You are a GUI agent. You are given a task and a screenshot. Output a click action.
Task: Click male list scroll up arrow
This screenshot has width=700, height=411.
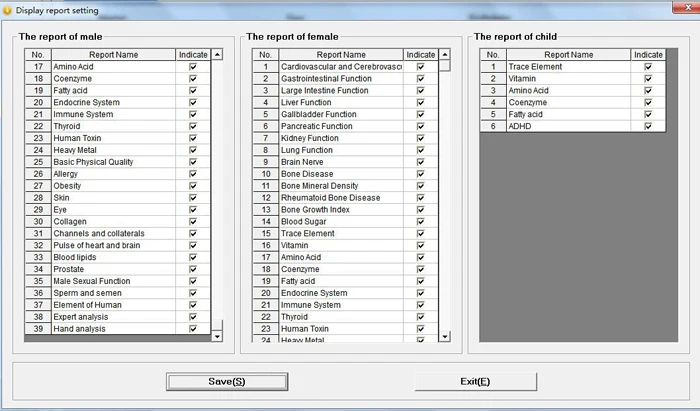(217, 54)
